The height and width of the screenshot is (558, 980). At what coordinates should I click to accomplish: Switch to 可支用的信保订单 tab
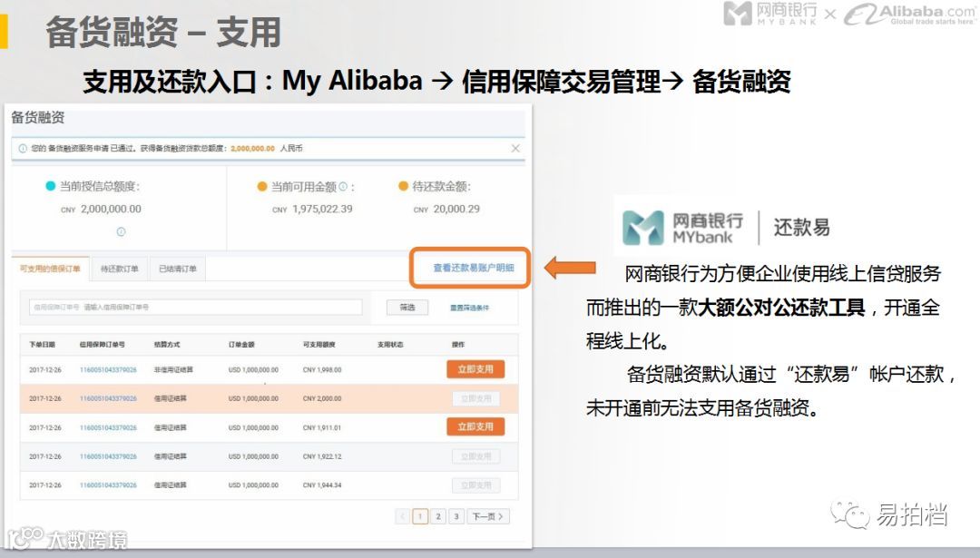pyautogui.click(x=50, y=269)
